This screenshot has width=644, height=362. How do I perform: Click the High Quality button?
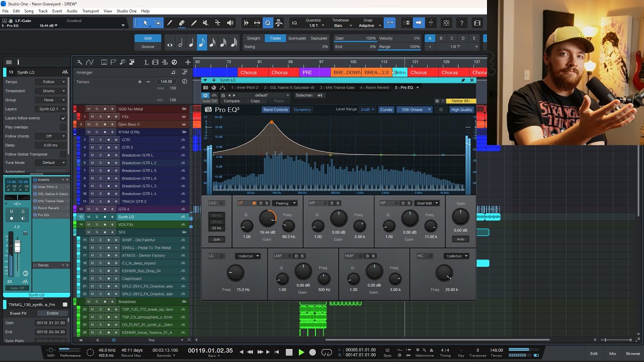(461, 110)
